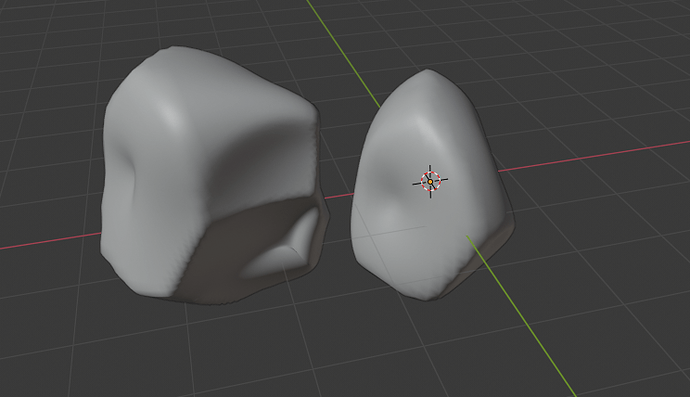Screen dimensions: 690x397
Task: Click the pointed tip of the right rock
Action: (x=426, y=71)
